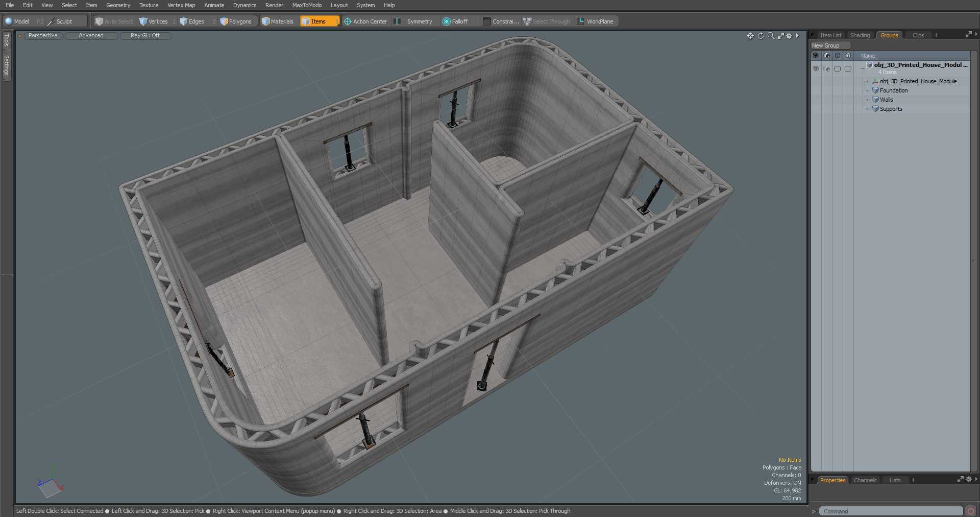Switch to the Item List tab
This screenshot has width=980, height=517.
tap(830, 35)
